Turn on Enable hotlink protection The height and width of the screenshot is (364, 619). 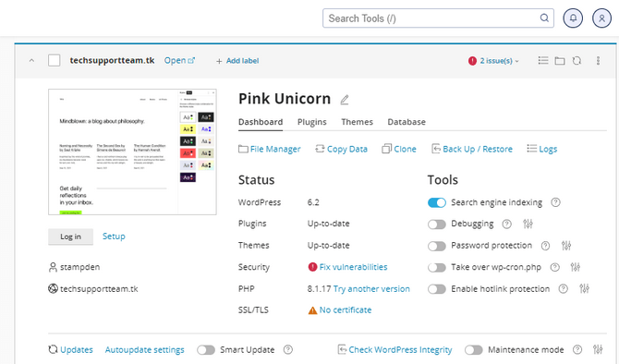(437, 289)
